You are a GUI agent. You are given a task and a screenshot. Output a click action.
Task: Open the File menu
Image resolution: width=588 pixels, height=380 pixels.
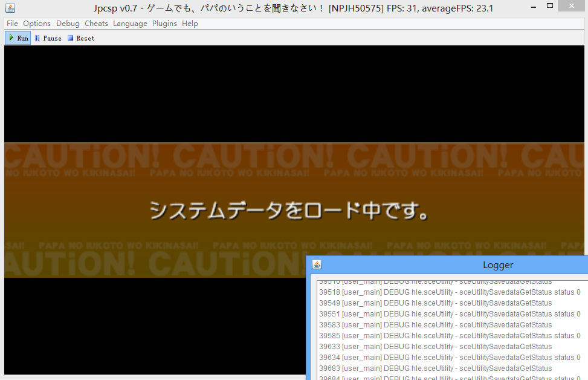pyautogui.click(x=12, y=24)
